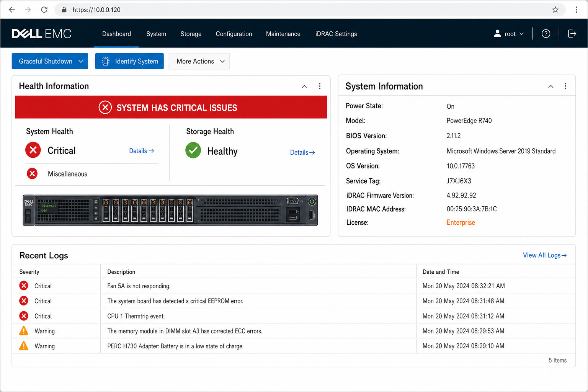
Task: Sort logs by the Severity column header
Action: [x=29, y=272]
